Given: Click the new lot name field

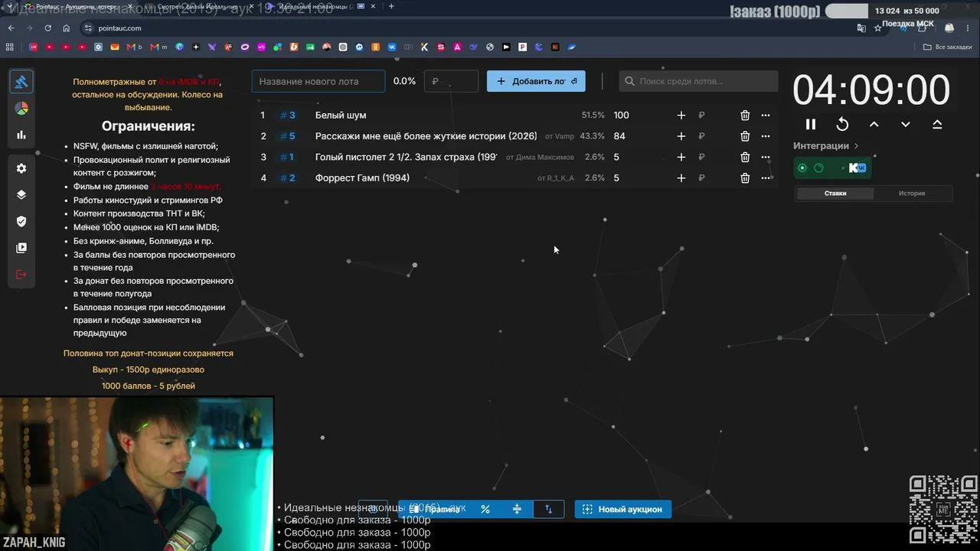Looking at the screenshot, I should (x=318, y=81).
